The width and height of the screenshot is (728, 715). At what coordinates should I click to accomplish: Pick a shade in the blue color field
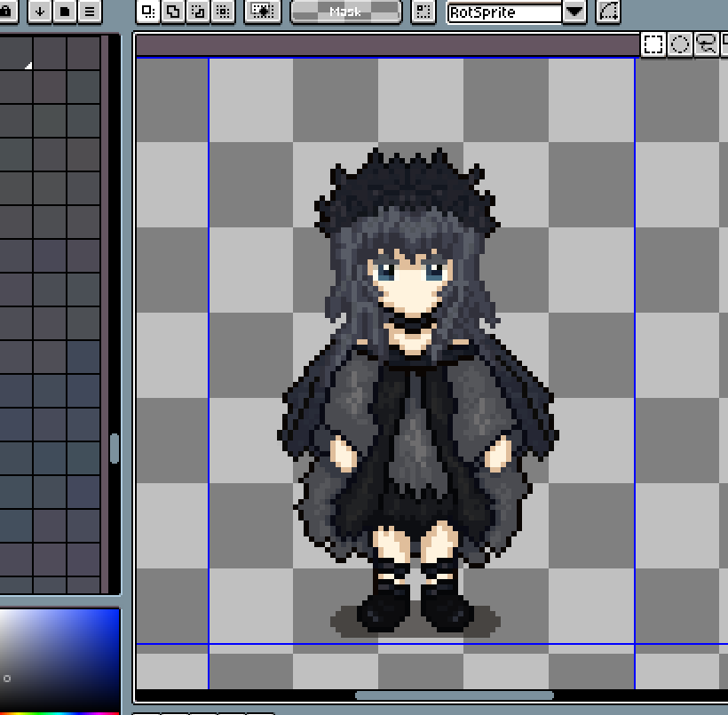coord(59,659)
